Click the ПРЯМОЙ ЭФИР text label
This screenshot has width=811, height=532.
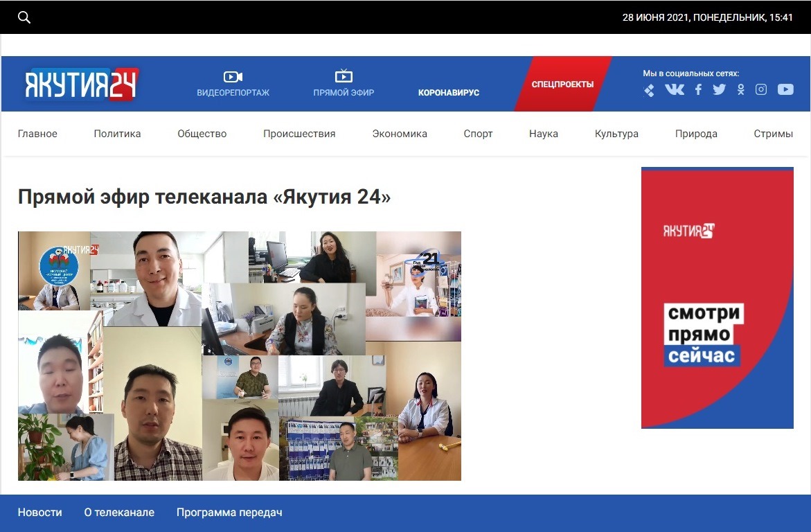coord(344,93)
